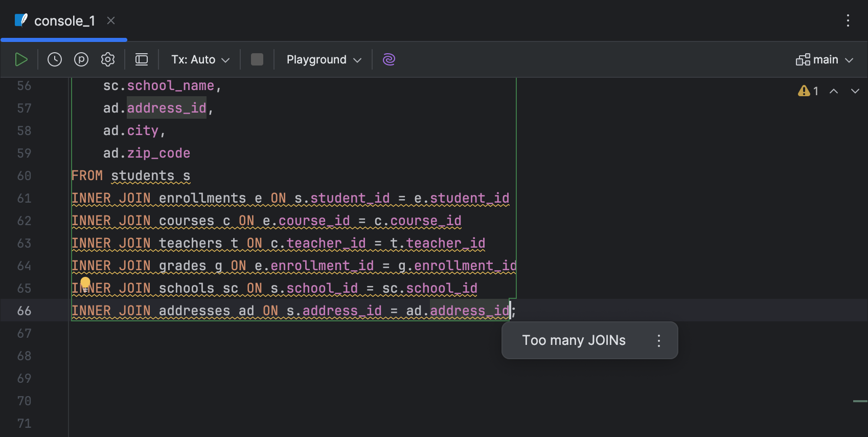This screenshot has width=868, height=437.
Task: Open the editor tabs kebab menu
Action: click(x=848, y=20)
